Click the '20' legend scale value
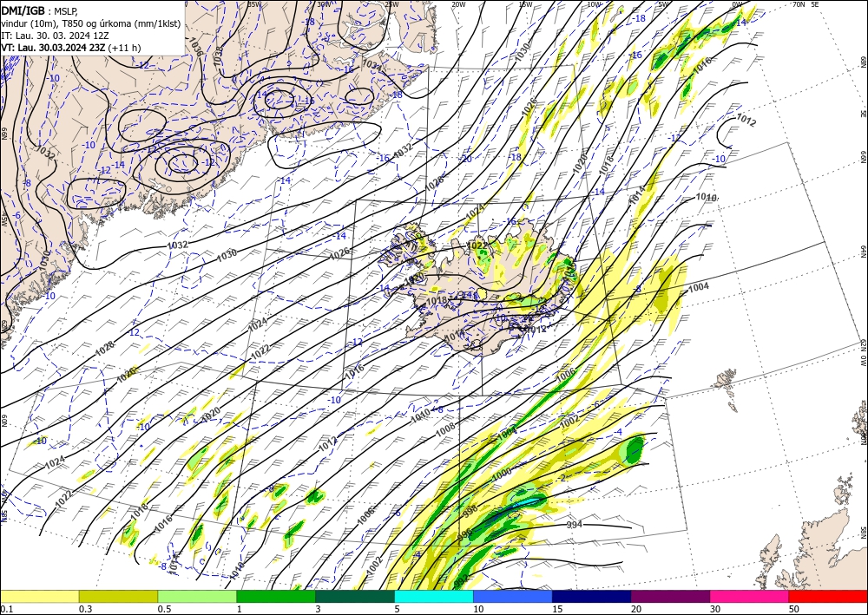Screen dimensions: 868x615 coord(636,609)
